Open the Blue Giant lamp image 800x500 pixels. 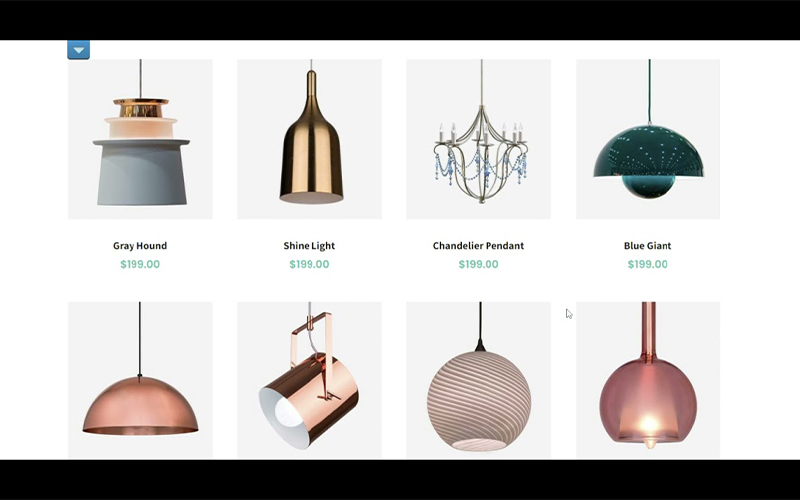point(648,139)
